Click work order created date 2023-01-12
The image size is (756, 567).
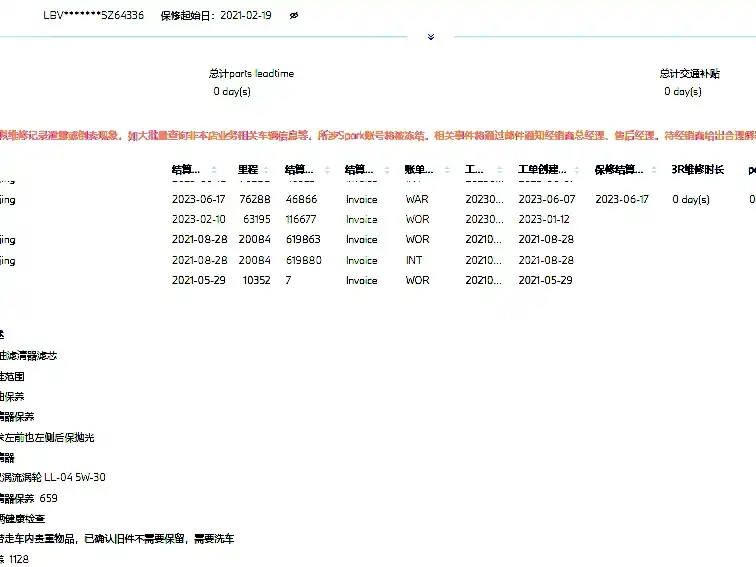pos(544,219)
